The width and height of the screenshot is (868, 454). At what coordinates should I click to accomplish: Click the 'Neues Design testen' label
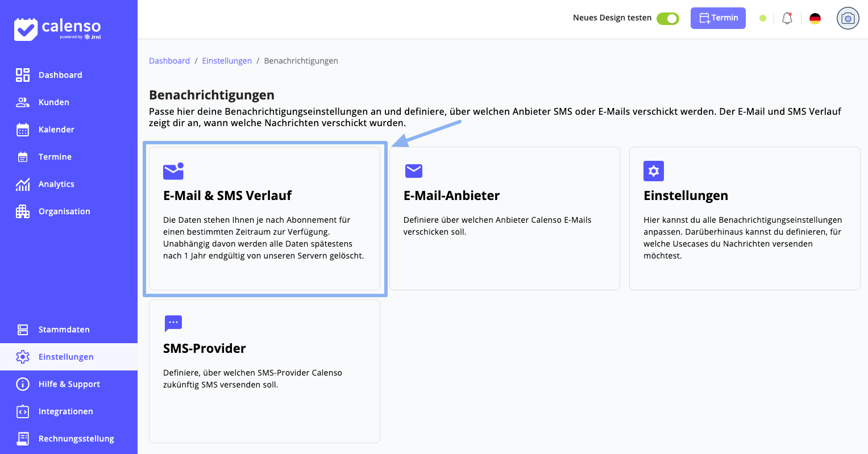(x=612, y=18)
